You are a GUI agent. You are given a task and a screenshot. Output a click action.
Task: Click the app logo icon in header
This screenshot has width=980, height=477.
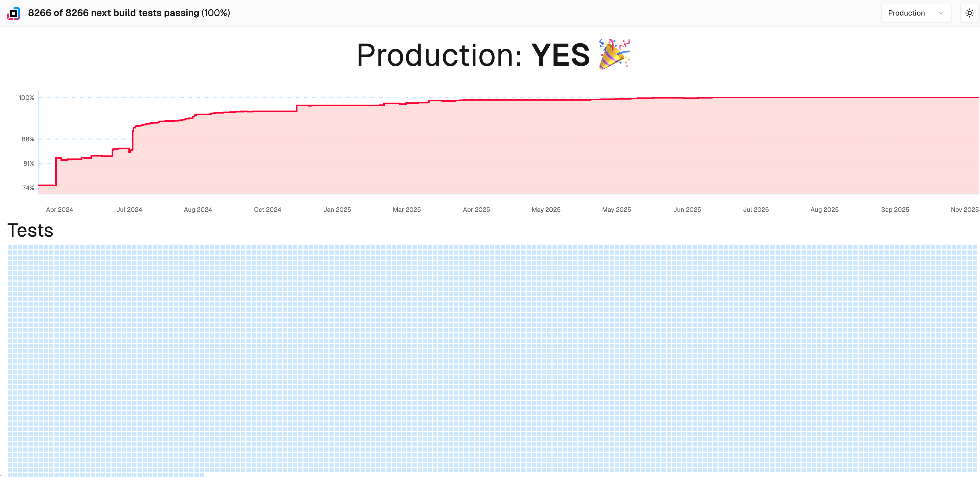pos(13,13)
